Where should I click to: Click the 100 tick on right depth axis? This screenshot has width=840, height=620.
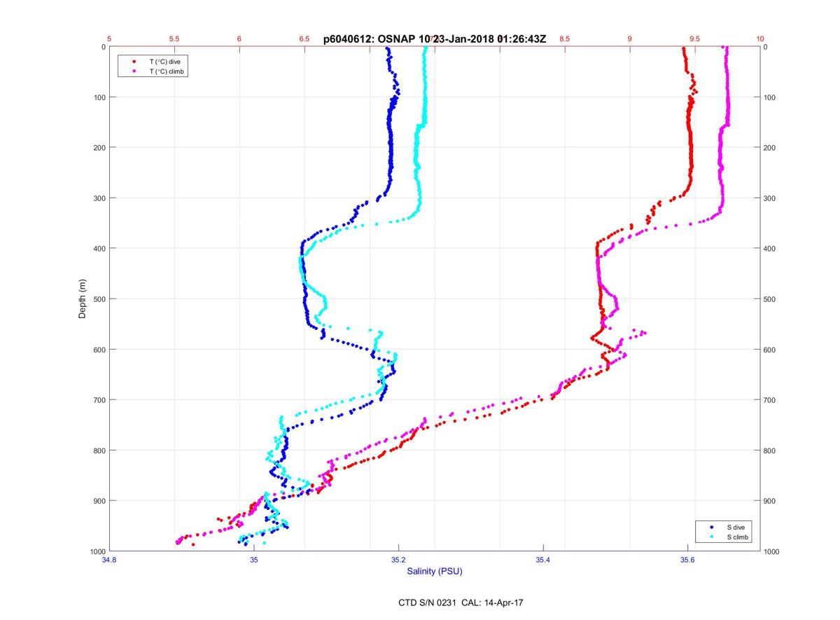coord(770,97)
